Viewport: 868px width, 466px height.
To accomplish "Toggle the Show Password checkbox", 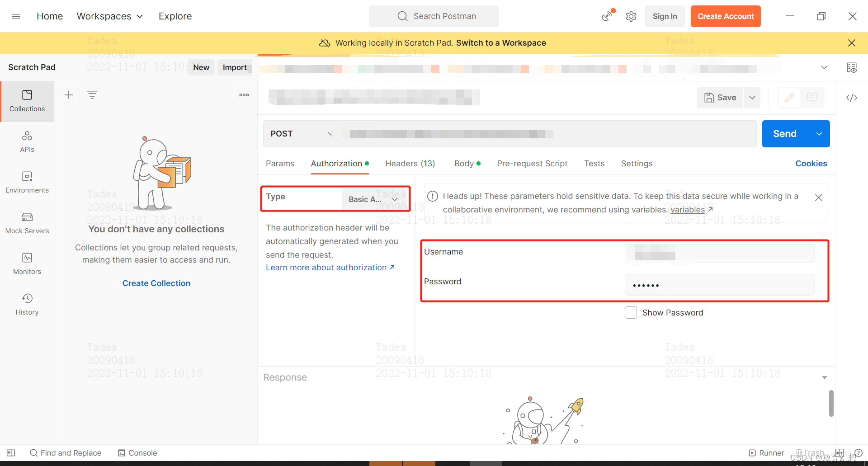I will (x=631, y=312).
